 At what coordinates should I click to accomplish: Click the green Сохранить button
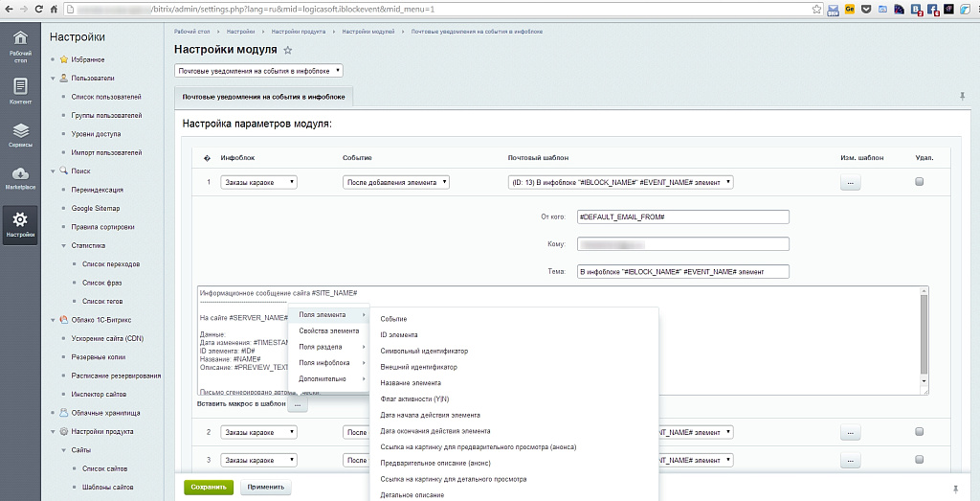tap(208, 487)
